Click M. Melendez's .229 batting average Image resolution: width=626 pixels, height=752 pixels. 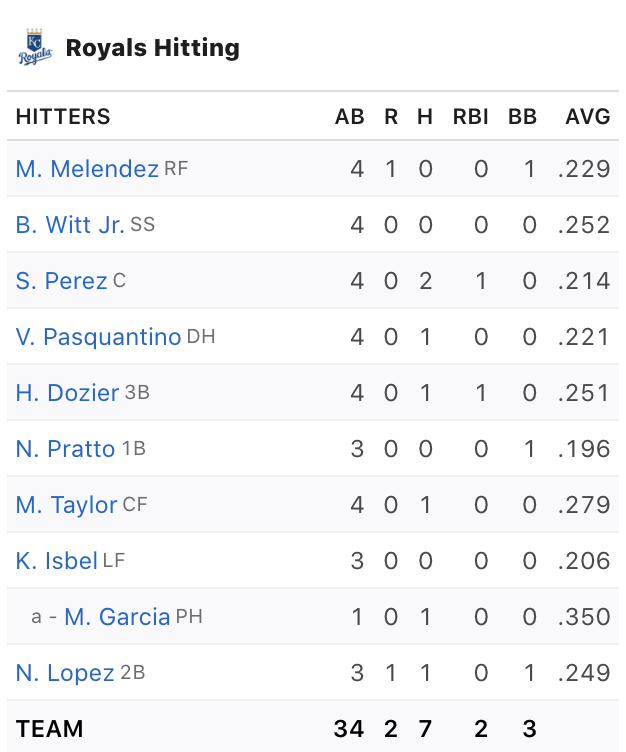[584, 169]
